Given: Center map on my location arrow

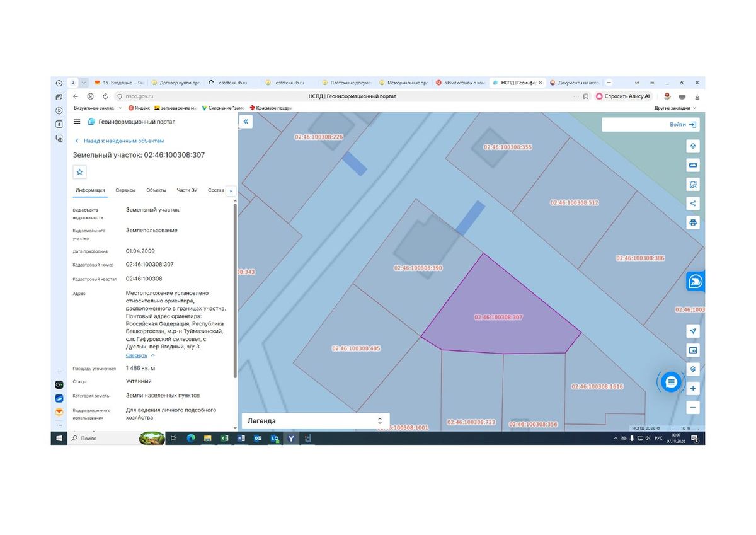Looking at the screenshot, I should point(693,331).
